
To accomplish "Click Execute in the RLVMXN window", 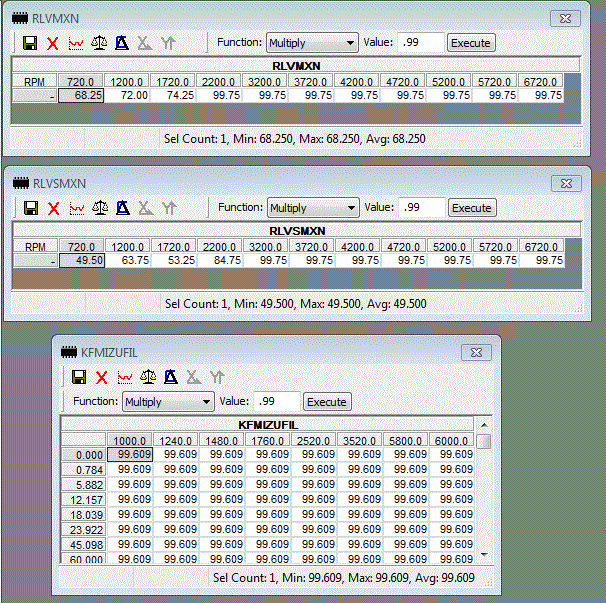I will click(471, 43).
